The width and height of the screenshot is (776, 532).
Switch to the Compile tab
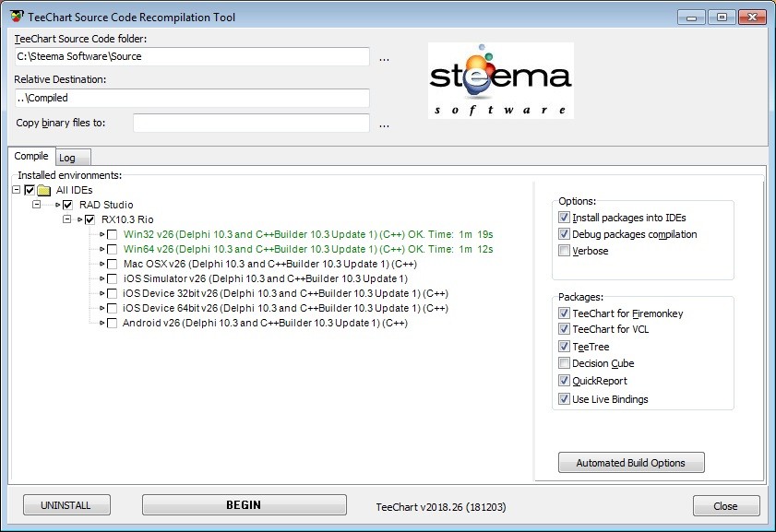tap(31, 156)
